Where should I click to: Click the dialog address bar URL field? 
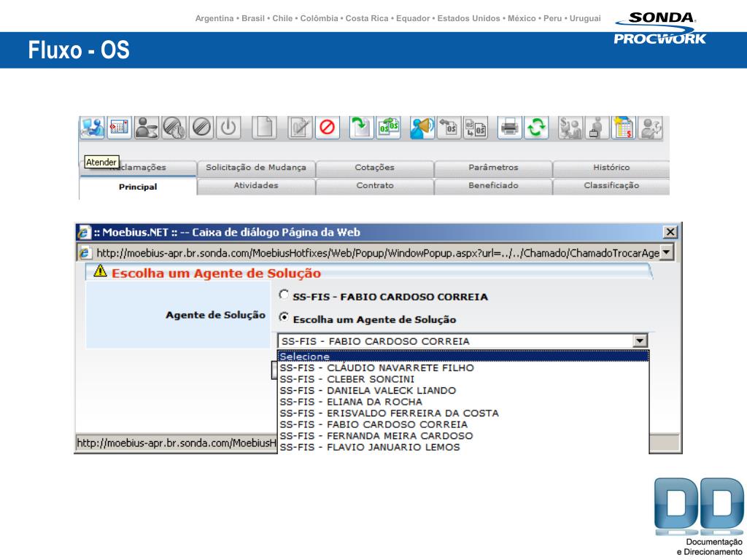click(x=376, y=252)
